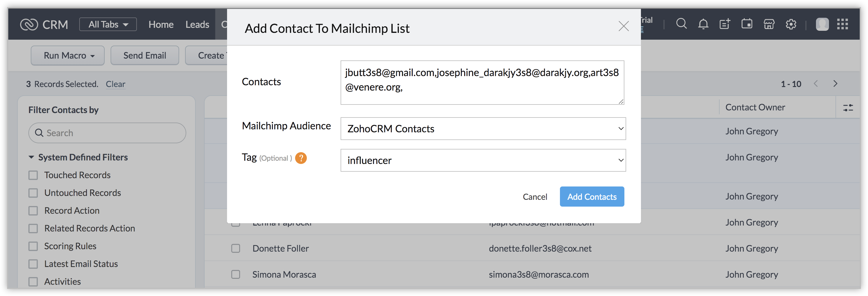
Task: Open the marketplace store icon
Action: (x=769, y=24)
